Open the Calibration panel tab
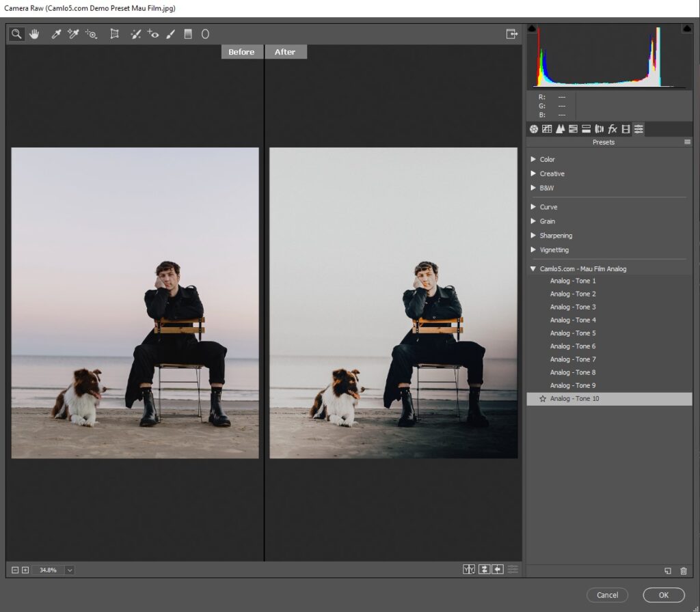Viewport: 700px width, 612px height. tap(625, 129)
